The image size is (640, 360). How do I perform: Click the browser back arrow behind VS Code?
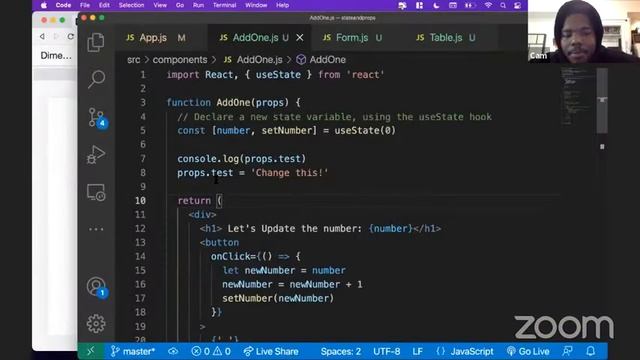(x=42, y=36)
